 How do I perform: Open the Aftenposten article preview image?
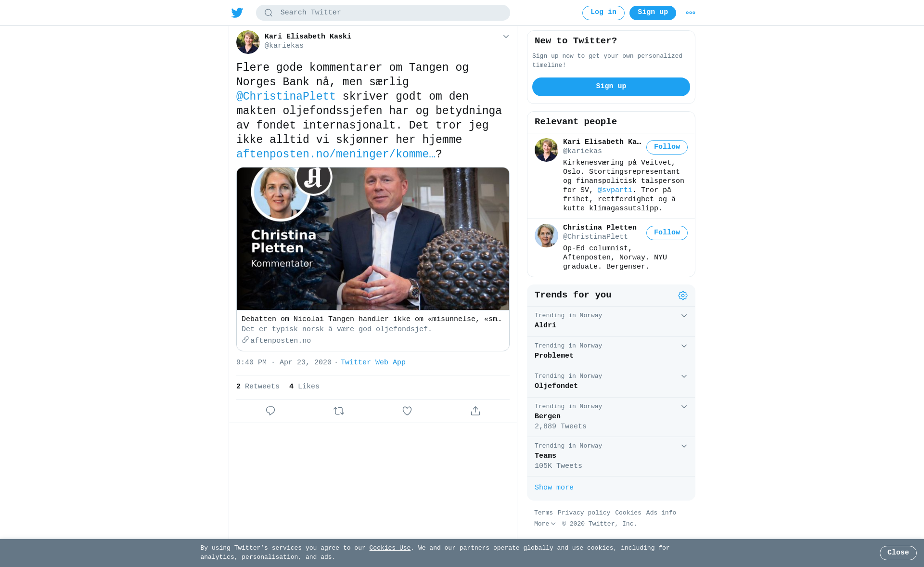[373, 239]
